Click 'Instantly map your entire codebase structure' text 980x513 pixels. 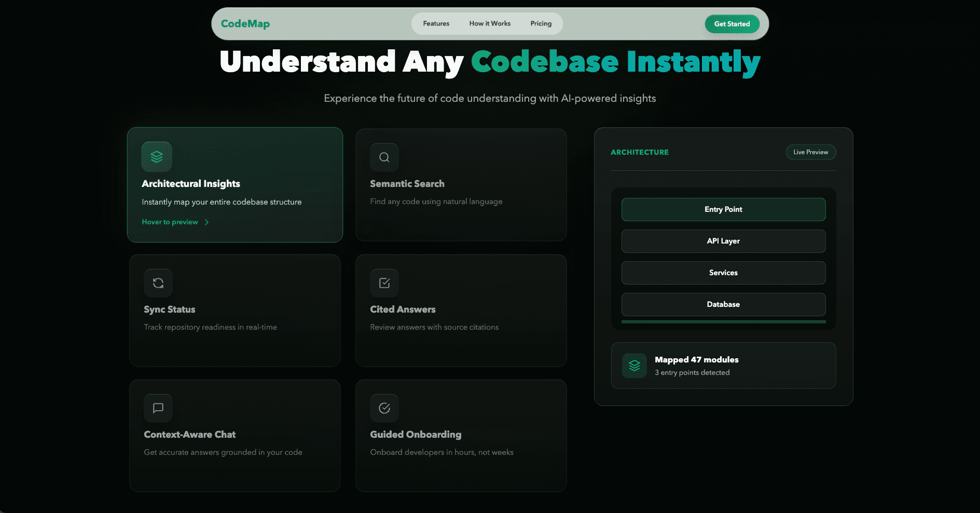(222, 202)
